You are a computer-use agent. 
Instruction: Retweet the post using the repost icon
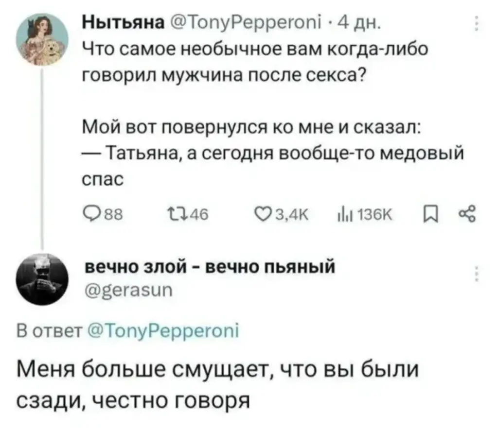tap(174, 212)
